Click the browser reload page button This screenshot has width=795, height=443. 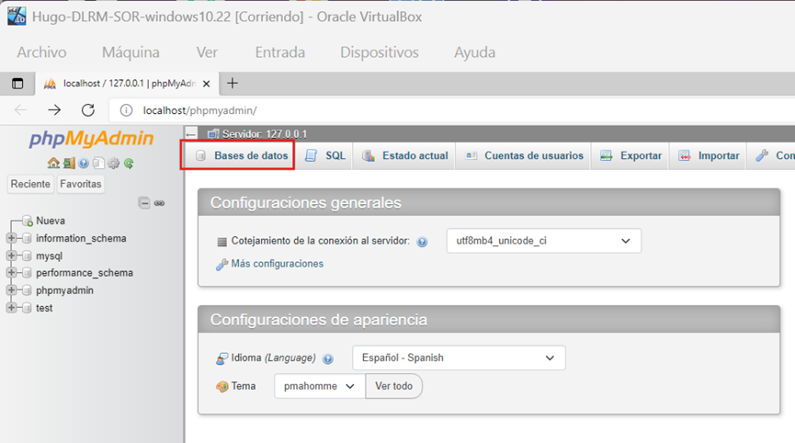[88, 110]
